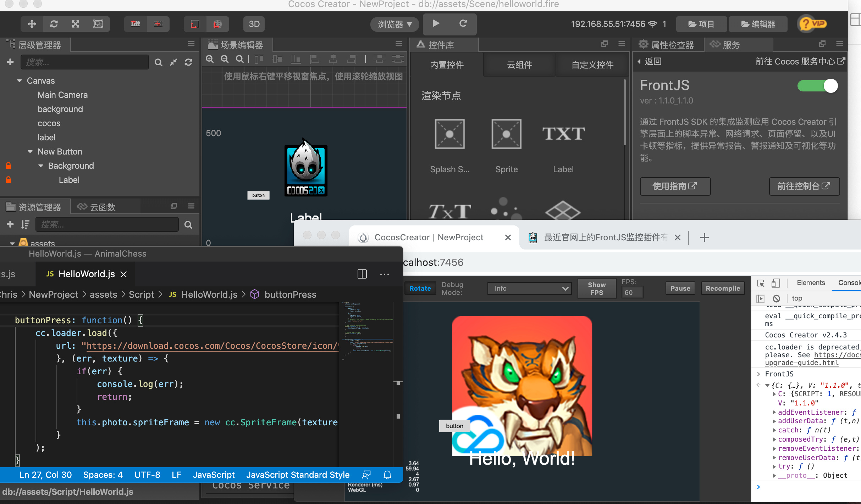Open the 浏览器 preview platform dropdown

394,24
